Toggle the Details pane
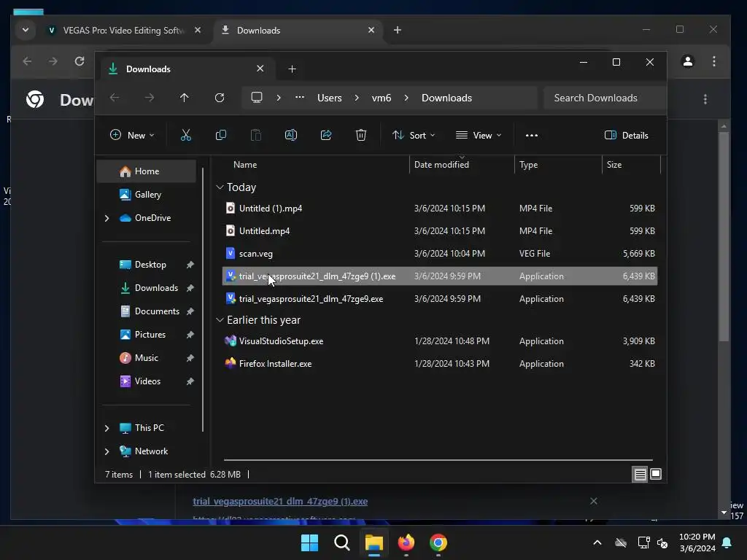747x560 pixels. click(626, 135)
